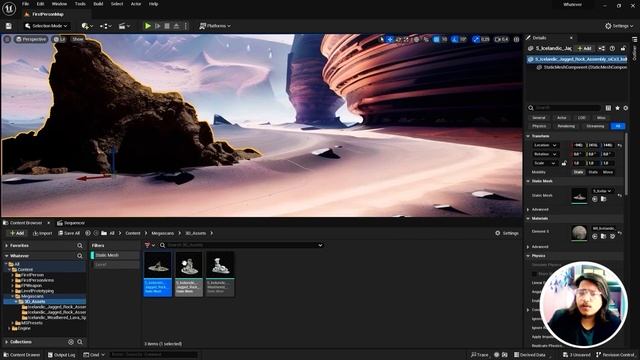Open the Window menu
640x360 pixels.
(60, 4)
